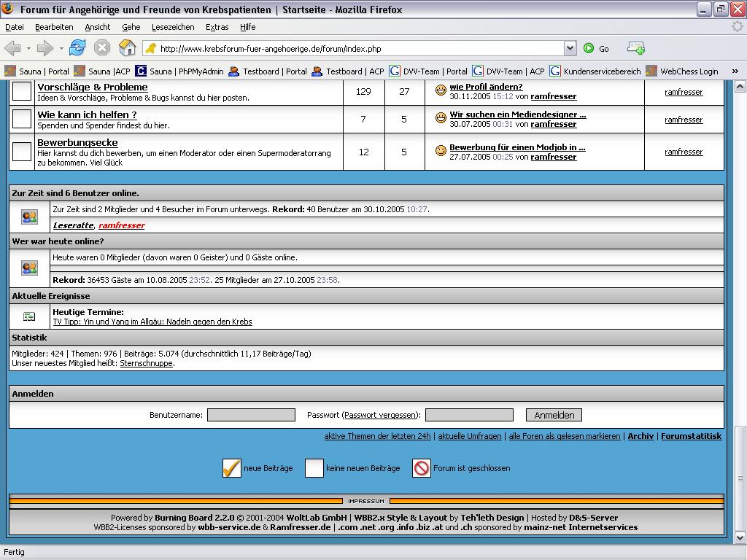The height and width of the screenshot is (560, 747).
Task: Click the vertical page scrollbar
Action: pos(740,292)
